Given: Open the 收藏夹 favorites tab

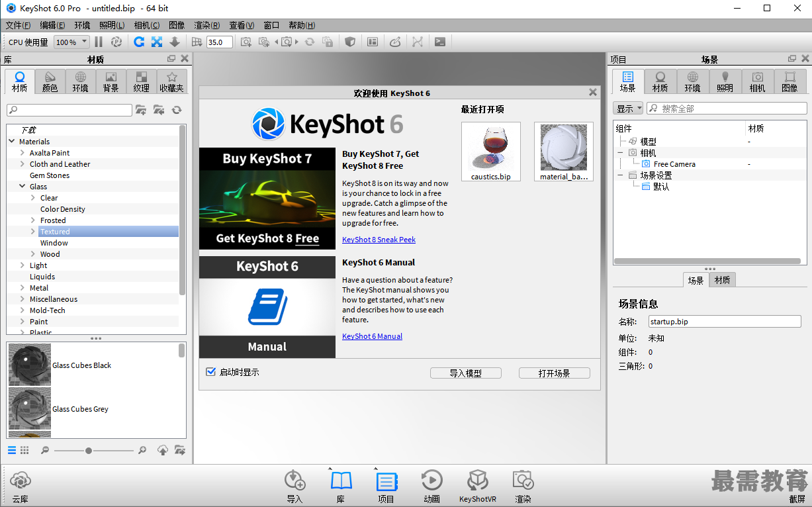Looking at the screenshot, I should (x=172, y=82).
